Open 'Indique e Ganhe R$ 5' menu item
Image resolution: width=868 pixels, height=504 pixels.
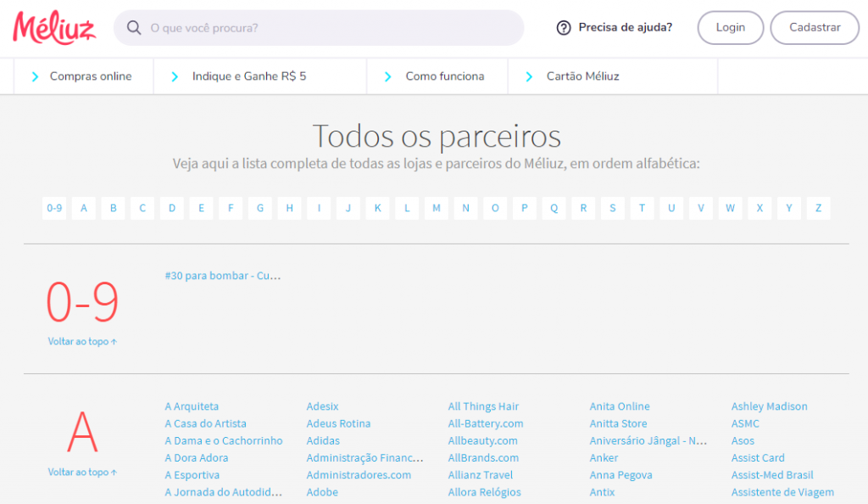(249, 76)
